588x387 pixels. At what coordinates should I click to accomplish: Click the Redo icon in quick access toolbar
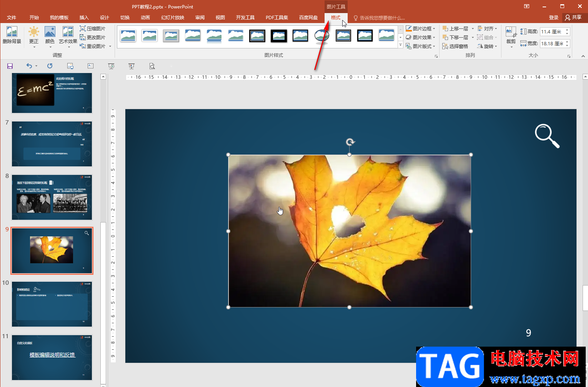pyautogui.click(x=50, y=66)
